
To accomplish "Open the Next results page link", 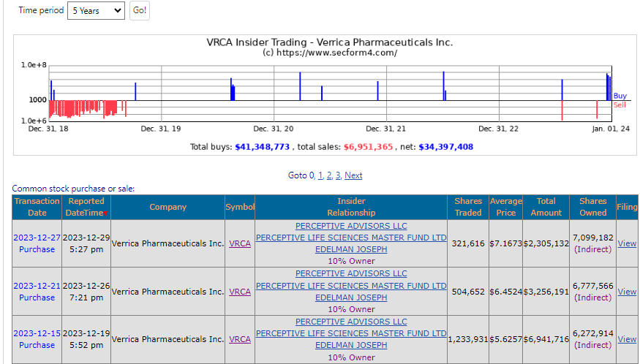I will (x=353, y=175).
